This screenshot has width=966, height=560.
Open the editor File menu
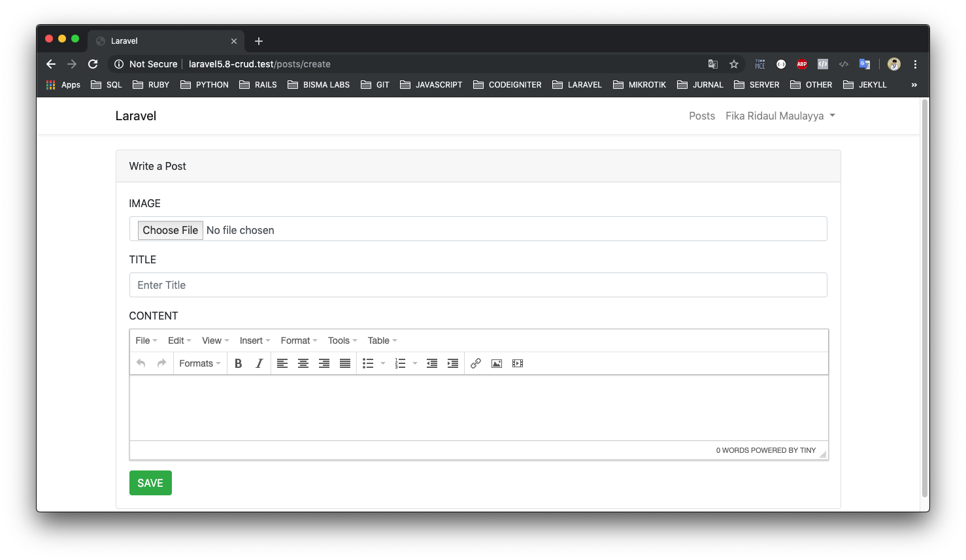[146, 340]
